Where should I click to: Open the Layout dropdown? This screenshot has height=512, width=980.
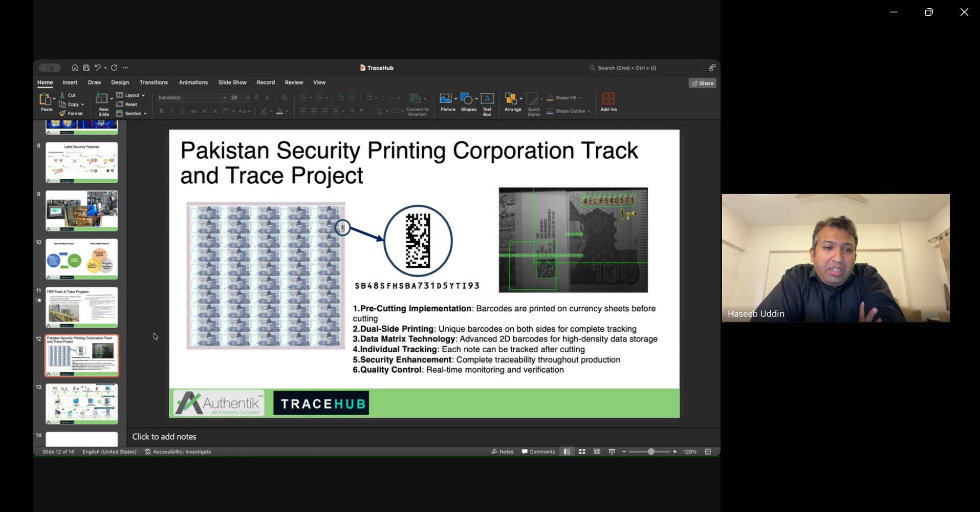130,95
